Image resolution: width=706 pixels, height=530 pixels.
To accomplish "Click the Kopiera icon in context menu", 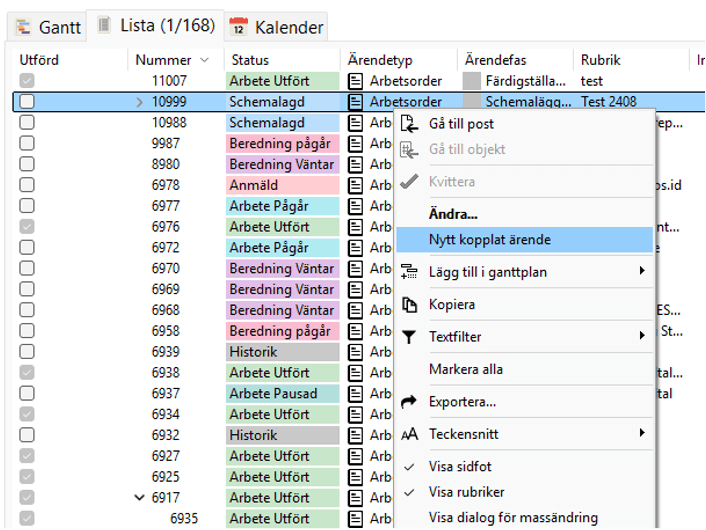I will point(409,304).
